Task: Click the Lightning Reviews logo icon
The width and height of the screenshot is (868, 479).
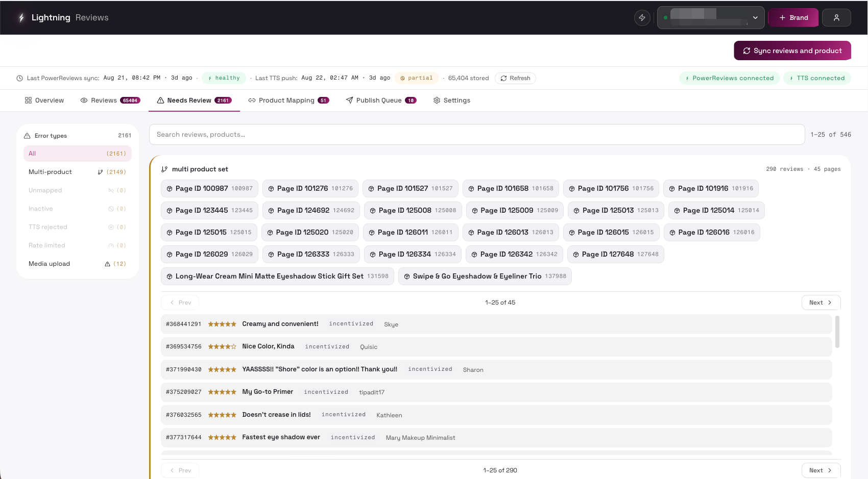Action: coord(21,18)
